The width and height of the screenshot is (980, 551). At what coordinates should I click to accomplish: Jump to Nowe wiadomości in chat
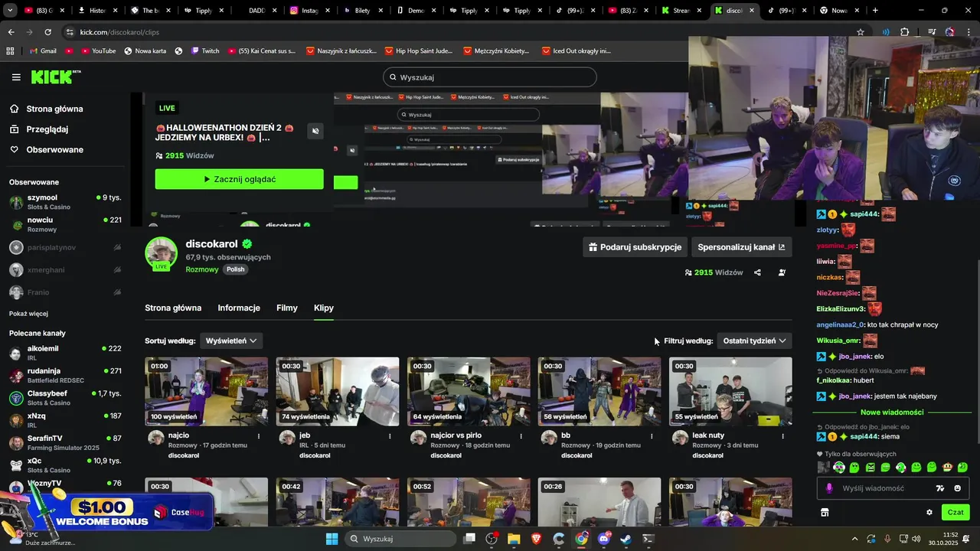[892, 412]
